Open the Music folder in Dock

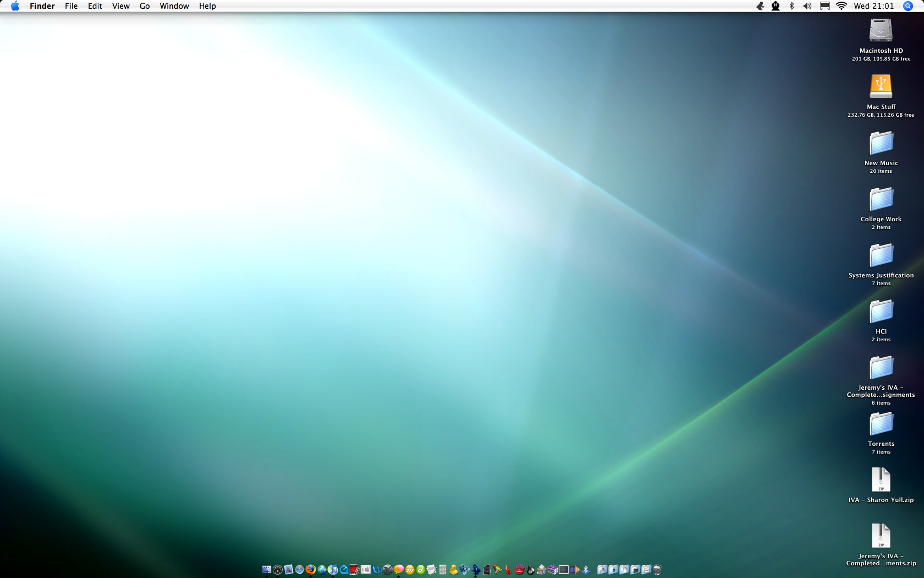613,570
